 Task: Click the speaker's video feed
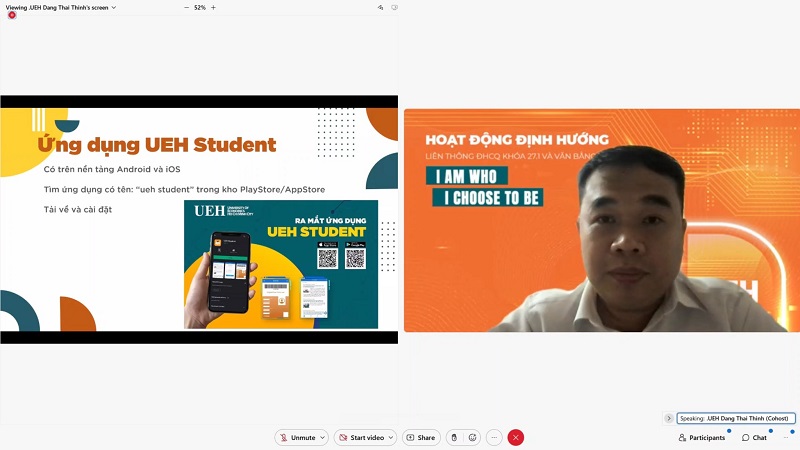click(602, 220)
